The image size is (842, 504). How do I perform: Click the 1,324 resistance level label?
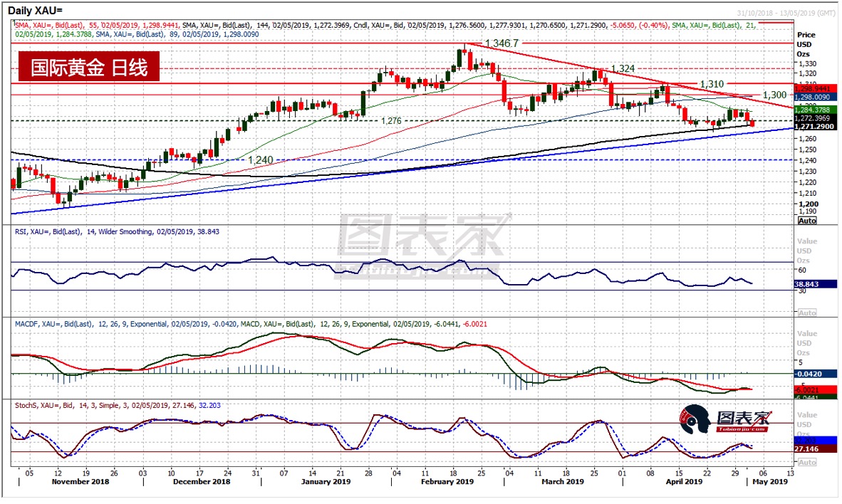pyautogui.click(x=623, y=68)
